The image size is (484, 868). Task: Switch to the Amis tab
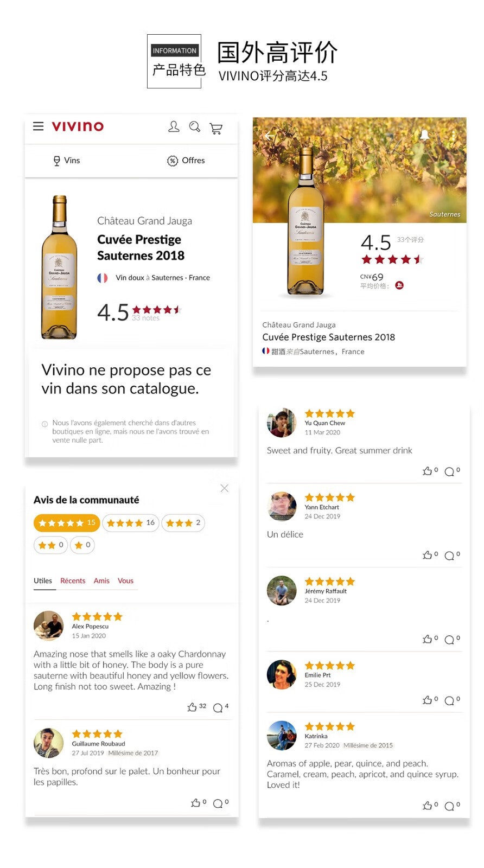[101, 580]
